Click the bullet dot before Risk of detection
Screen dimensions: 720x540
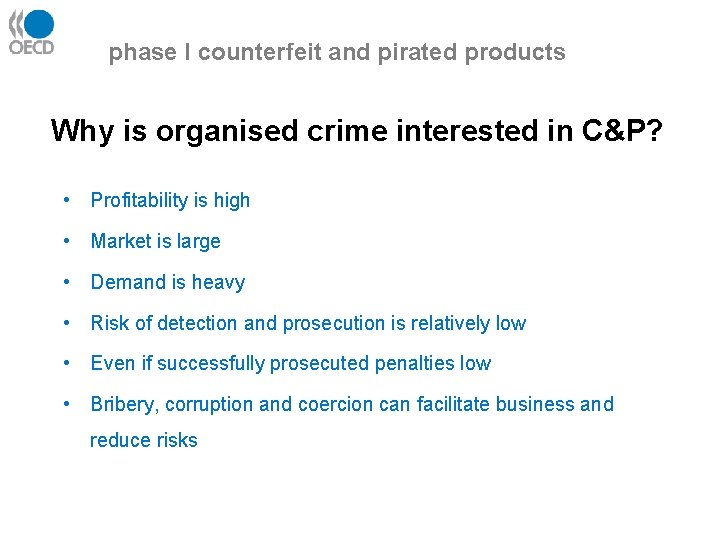[x=67, y=323]
